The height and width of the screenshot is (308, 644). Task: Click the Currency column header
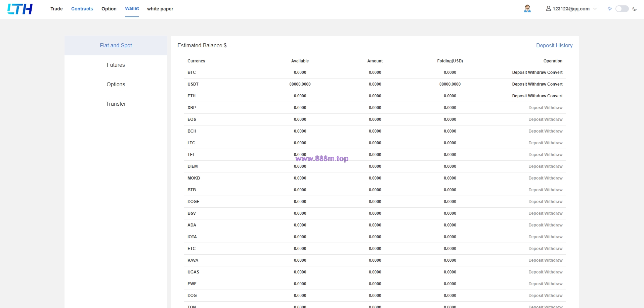[x=196, y=61]
